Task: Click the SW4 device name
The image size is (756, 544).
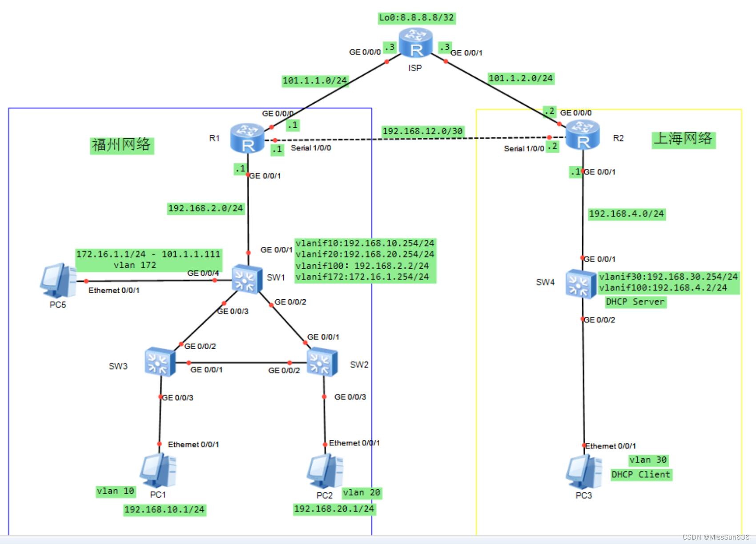Action: [x=546, y=282]
